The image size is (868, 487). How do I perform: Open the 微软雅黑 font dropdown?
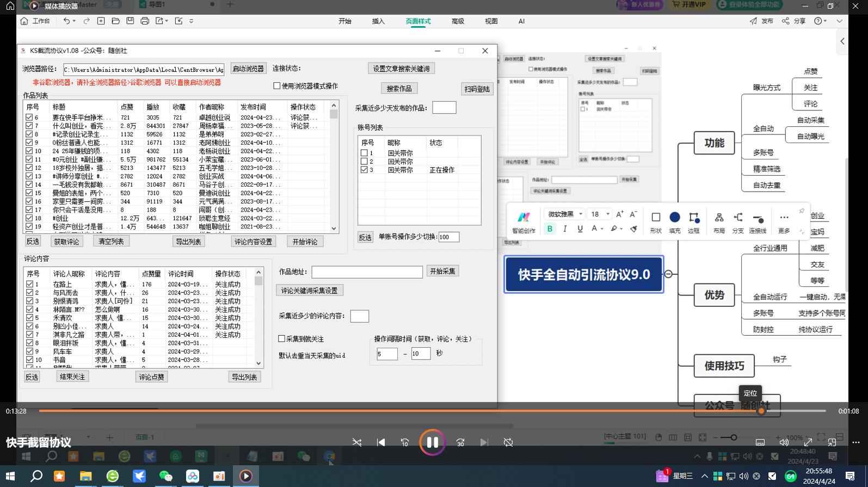(x=581, y=214)
